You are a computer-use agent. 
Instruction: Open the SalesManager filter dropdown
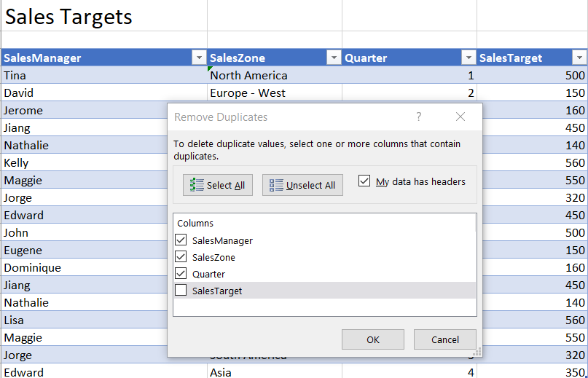click(x=199, y=58)
